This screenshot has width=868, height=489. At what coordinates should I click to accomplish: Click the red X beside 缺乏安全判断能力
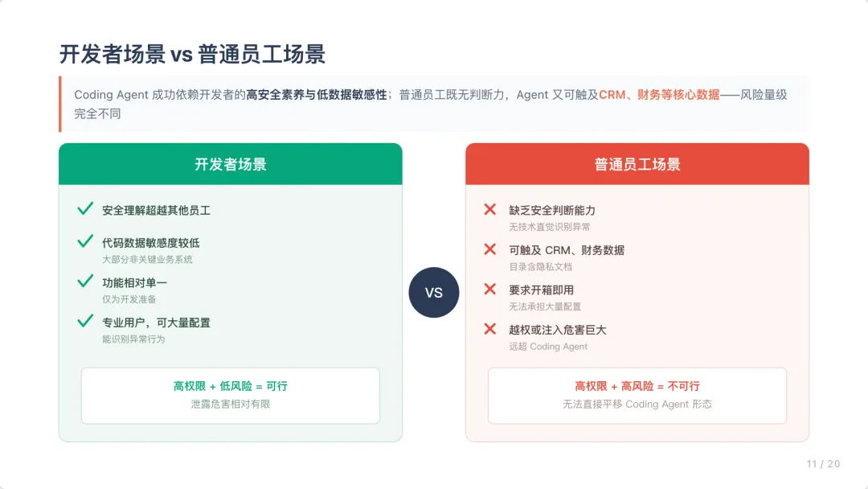point(490,209)
